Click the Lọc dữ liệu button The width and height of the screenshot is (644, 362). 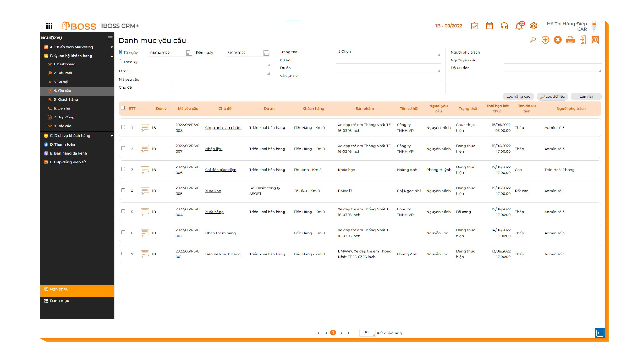click(553, 96)
